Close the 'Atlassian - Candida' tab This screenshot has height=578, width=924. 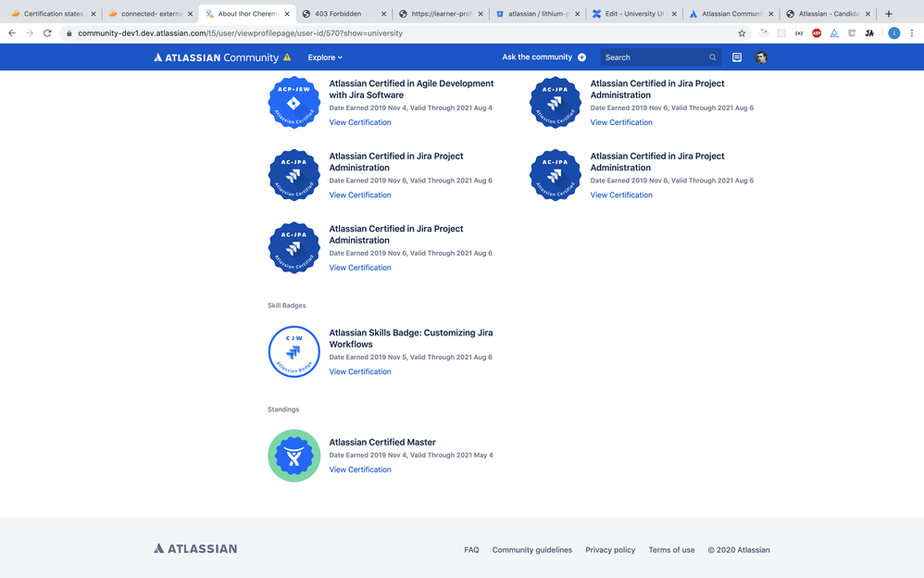click(x=868, y=14)
